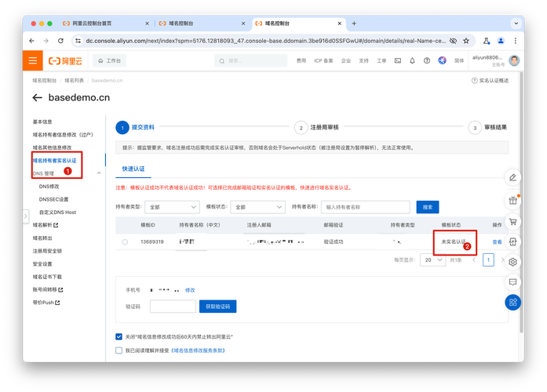
Task: Select the 快速认证 tab
Action: point(133,169)
